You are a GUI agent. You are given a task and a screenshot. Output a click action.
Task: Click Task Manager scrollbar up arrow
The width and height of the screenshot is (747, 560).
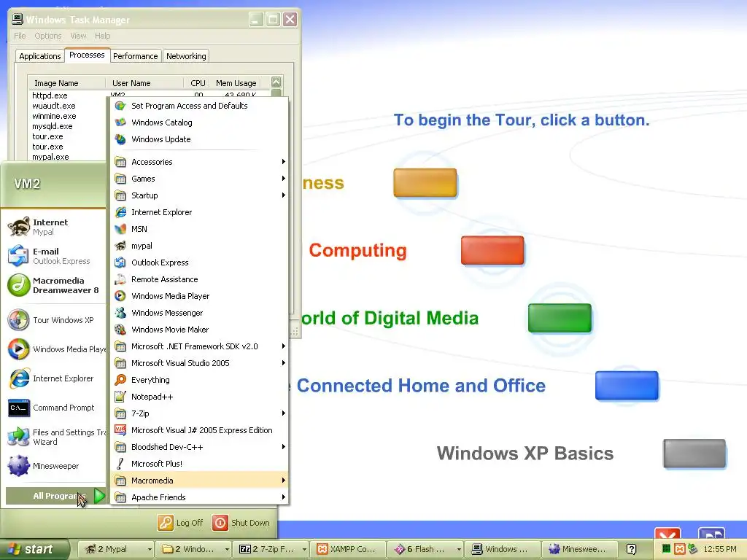(x=276, y=82)
